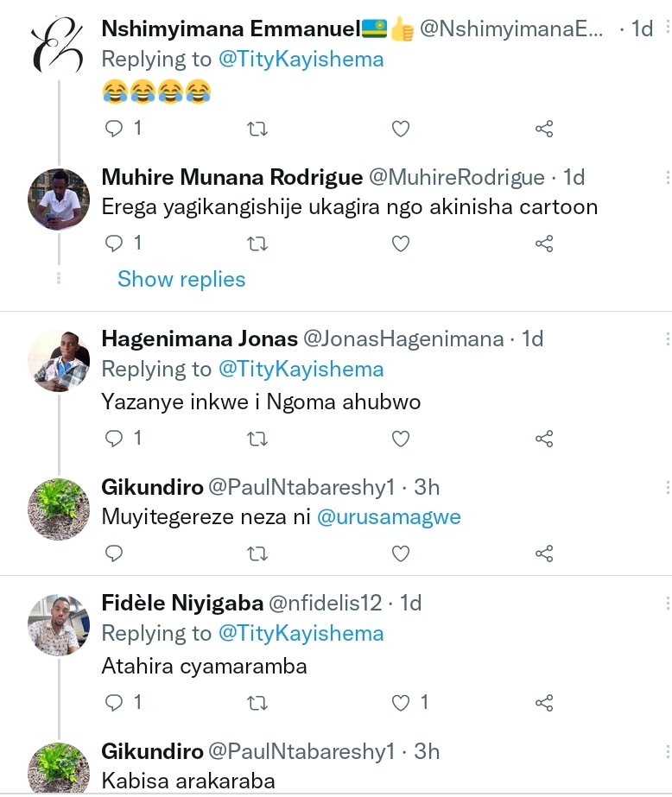The height and width of the screenshot is (797, 672).
Task: Reply to Hagenimana Jonas's Ngoma tweet
Action: point(115,439)
